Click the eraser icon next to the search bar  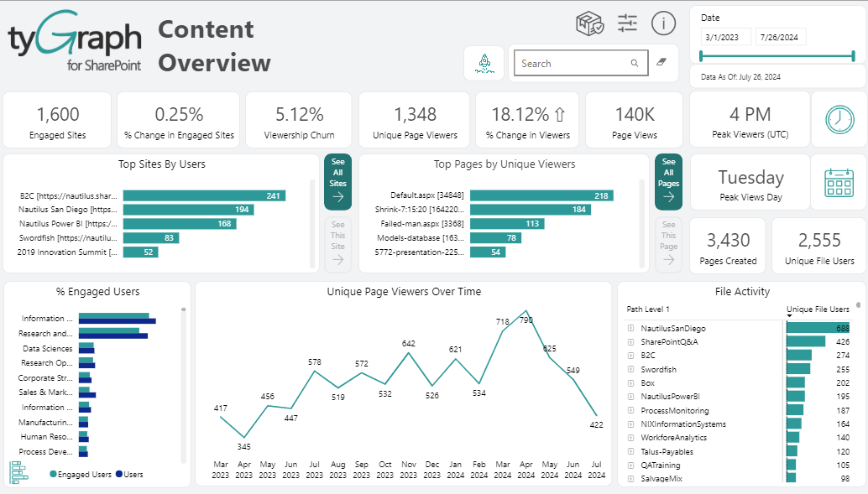[661, 63]
